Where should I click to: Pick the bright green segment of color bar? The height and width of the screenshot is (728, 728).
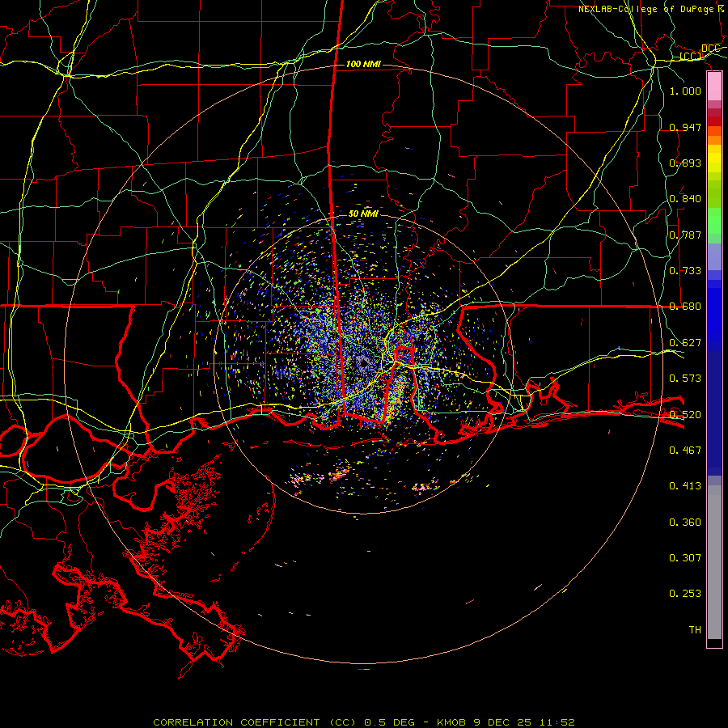(714, 221)
